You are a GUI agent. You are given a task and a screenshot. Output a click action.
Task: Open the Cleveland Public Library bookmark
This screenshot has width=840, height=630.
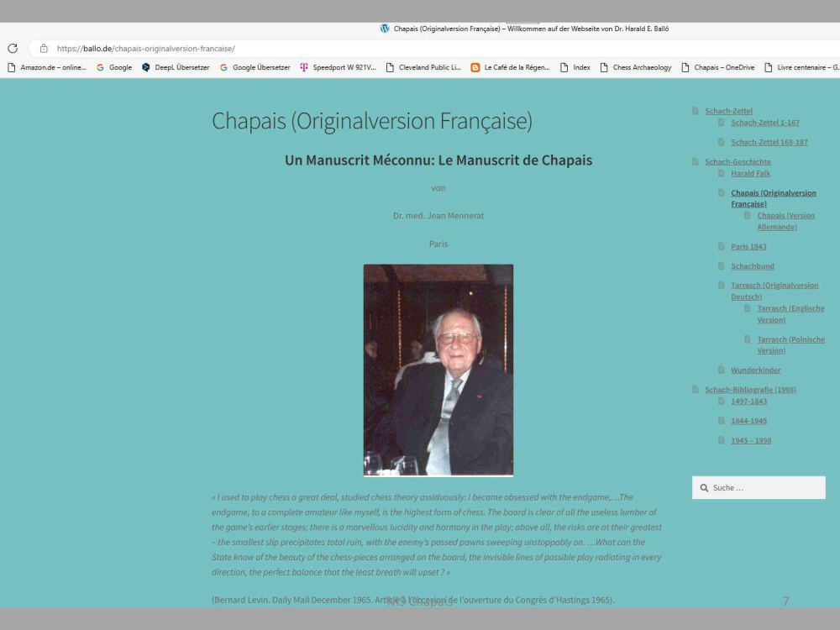pos(423,67)
